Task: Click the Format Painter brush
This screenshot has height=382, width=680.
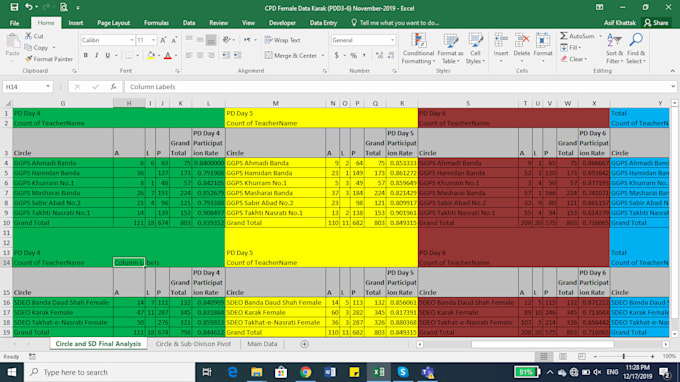Action: click(29, 59)
